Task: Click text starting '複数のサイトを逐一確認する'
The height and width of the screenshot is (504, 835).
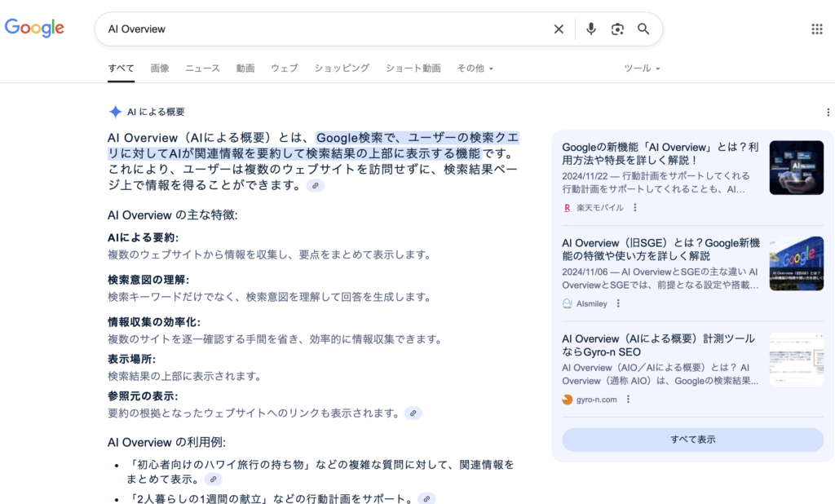Action: pyautogui.click(x=276, y=338)
